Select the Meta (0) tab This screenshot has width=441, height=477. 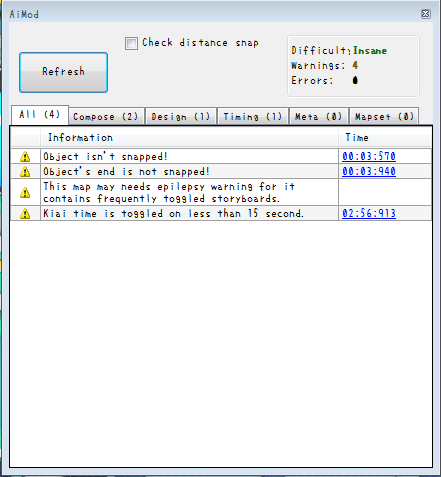pos(319,116)
